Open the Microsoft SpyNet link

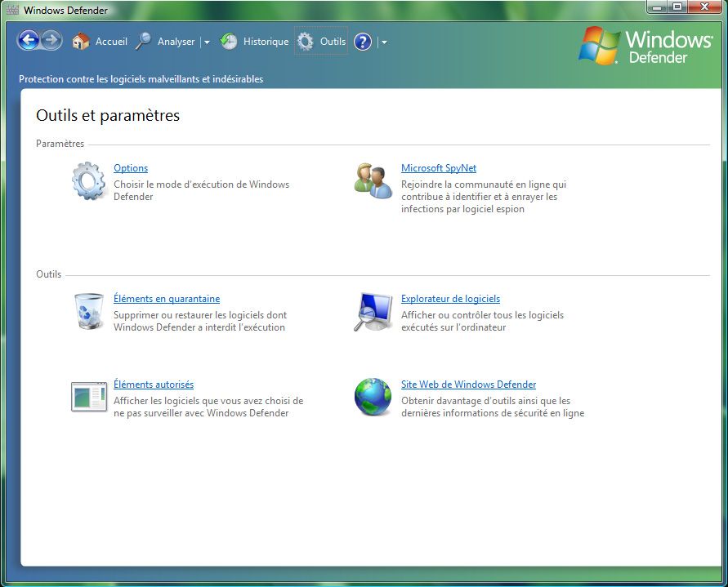pyautogui.click(x=439, y=168)
